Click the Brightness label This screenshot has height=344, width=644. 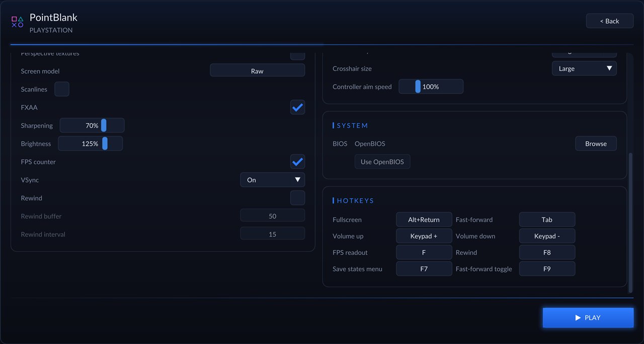[x=36, y=143]
